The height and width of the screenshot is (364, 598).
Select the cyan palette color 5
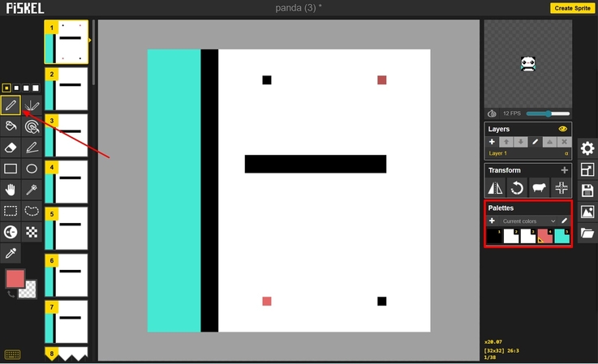click(561, 236)
